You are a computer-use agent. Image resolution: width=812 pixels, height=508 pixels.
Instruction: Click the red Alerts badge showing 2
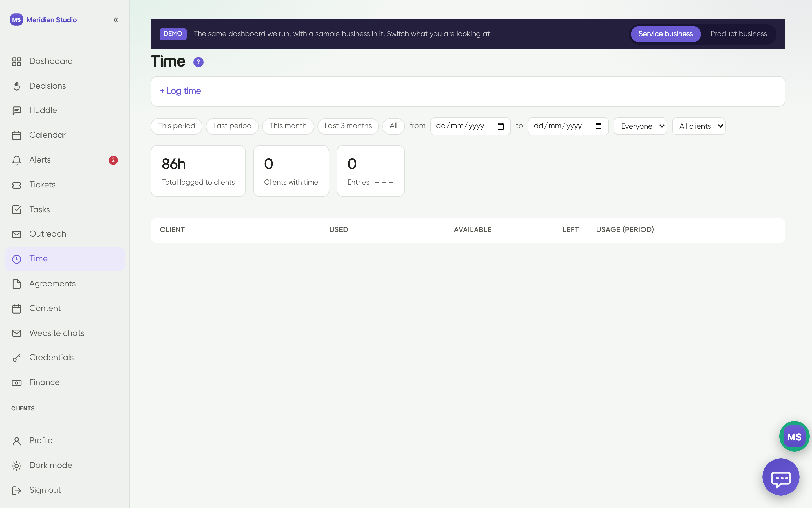[113, 160]
